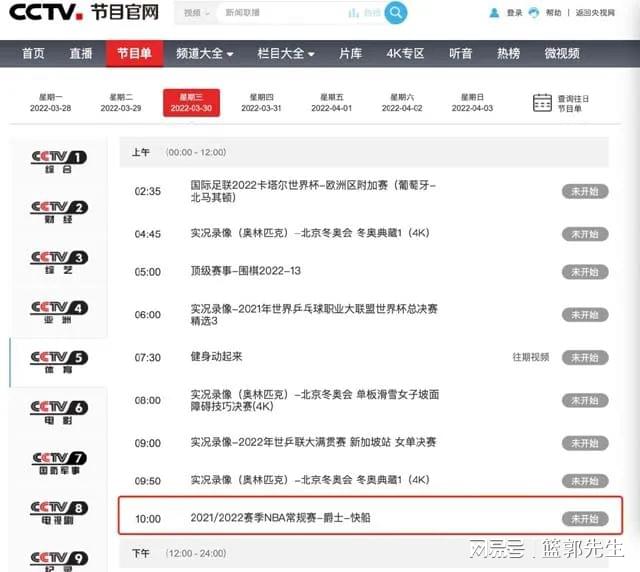Viewport: 640px width, 572px height.
Task: Click the 查询往日节目单 link
Action: (x=573, y=103)
